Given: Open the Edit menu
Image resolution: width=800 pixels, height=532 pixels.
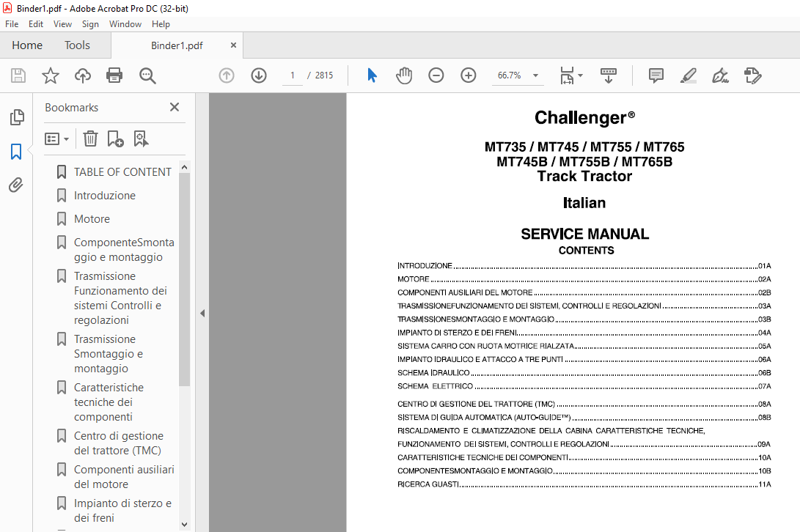Looking at the screenshot, I should 36,24.
